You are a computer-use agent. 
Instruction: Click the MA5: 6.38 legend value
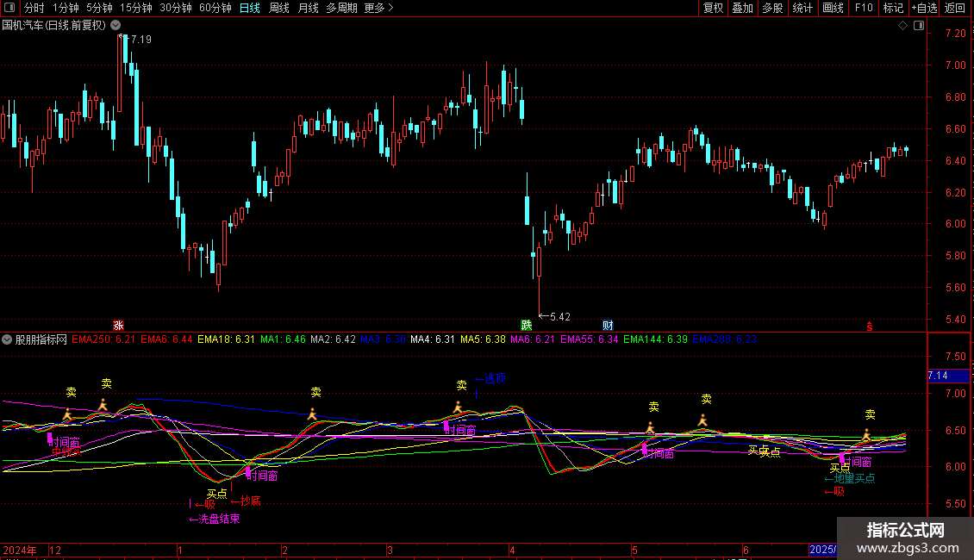(483, 339)
